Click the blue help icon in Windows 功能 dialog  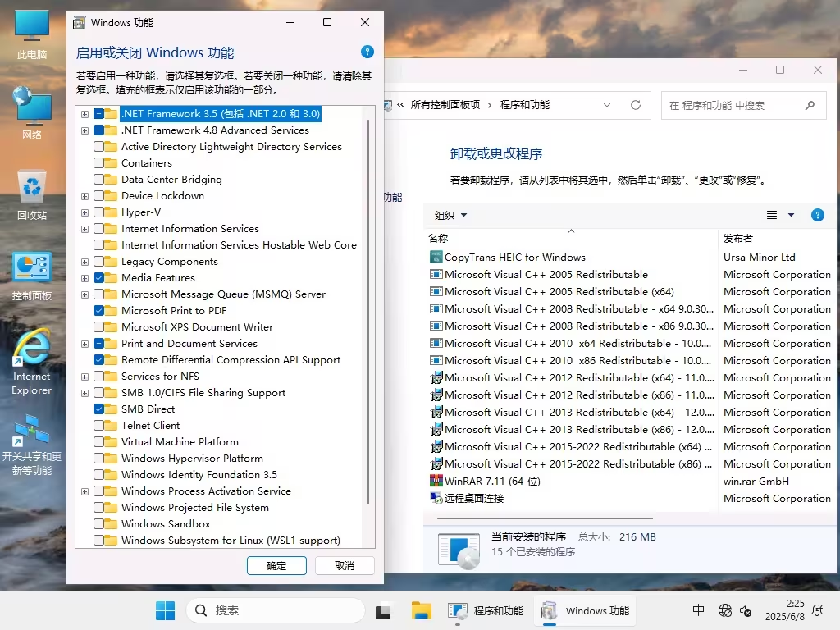point(367,52)
